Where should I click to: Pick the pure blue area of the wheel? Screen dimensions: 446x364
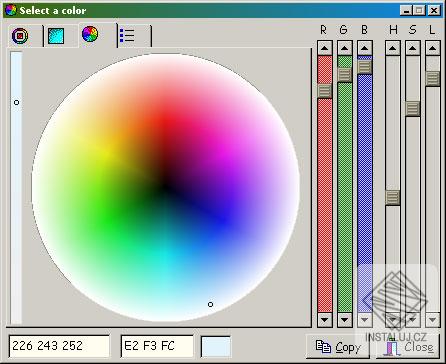point(224,220)
